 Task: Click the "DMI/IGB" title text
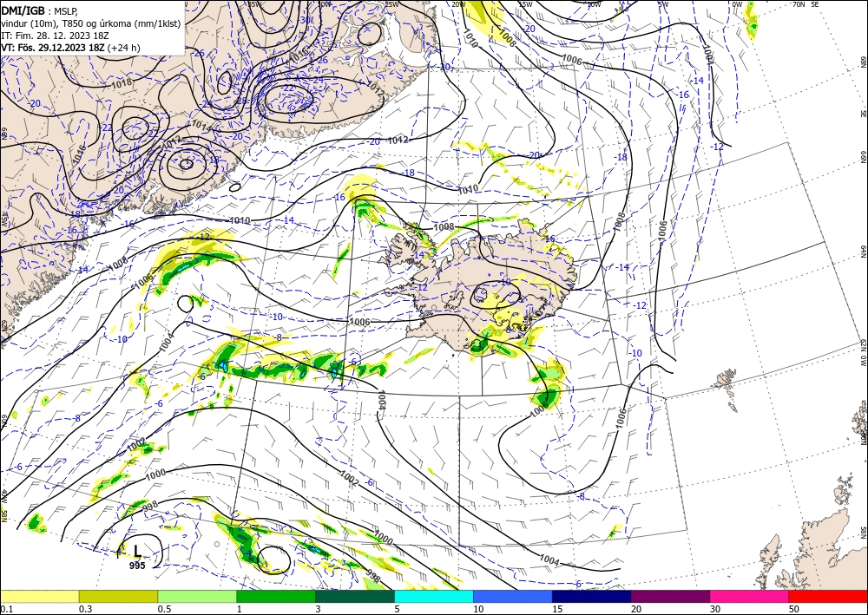(23, 10)
